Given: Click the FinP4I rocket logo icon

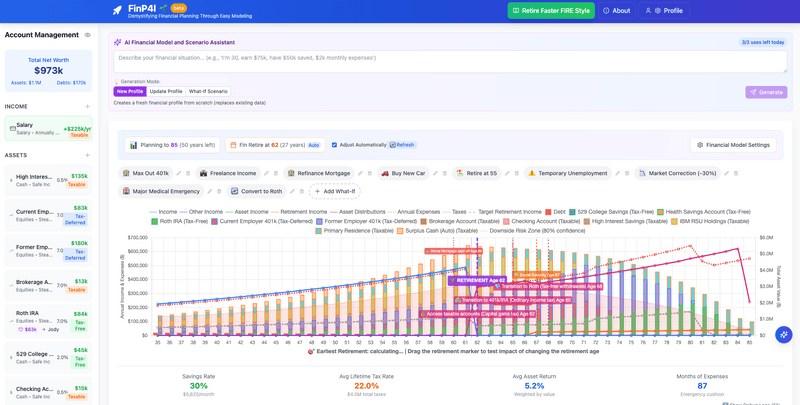Looking at the screenshot, I should (x=117, y=10).
